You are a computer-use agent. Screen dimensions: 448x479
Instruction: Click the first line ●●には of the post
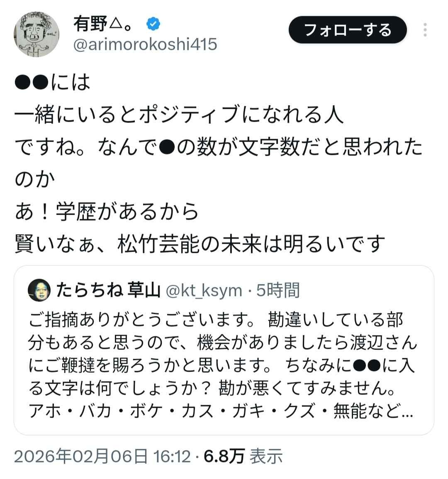pos(53,82)
